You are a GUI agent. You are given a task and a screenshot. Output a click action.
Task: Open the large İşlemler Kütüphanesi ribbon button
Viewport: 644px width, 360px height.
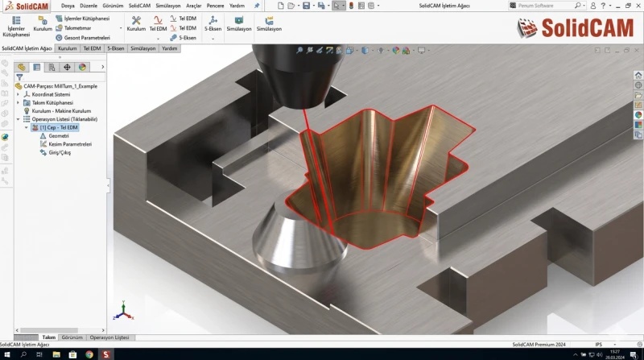point(16,27)
